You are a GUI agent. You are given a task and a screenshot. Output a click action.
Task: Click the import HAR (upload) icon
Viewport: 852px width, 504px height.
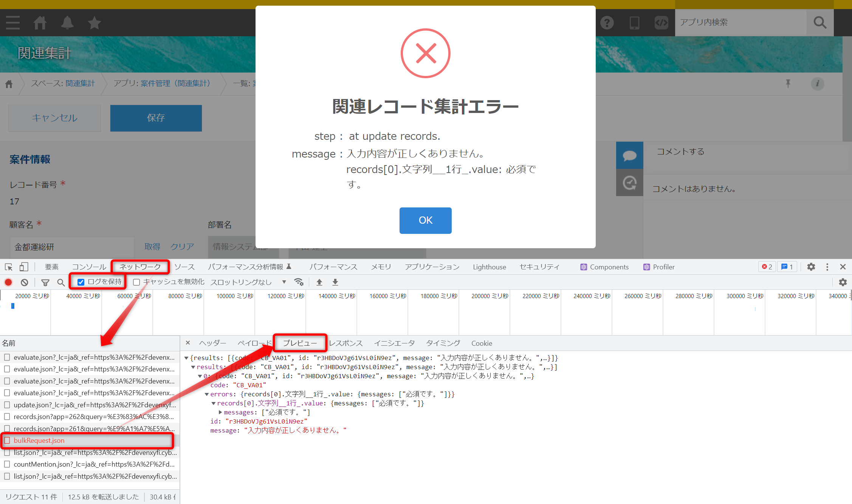point(319,282)
